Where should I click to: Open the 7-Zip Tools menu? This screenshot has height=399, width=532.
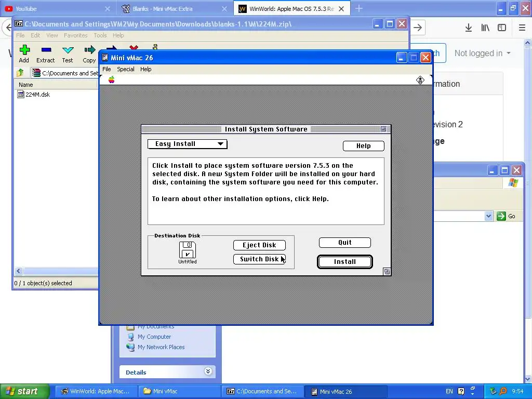[x=100, y=35]
